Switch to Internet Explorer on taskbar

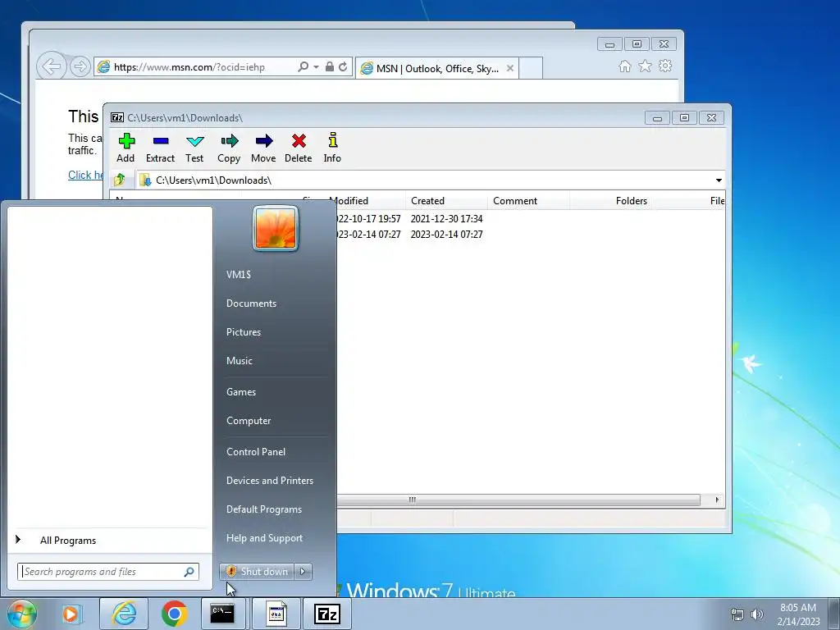124,614
